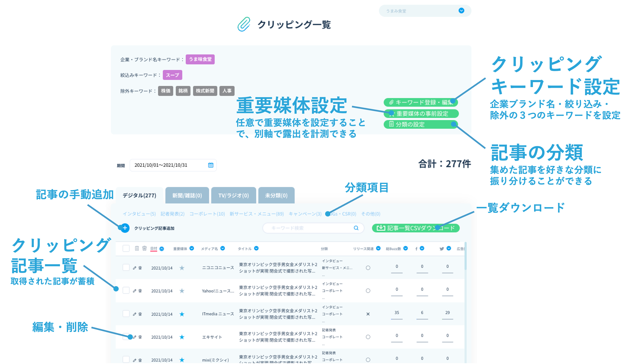636x364 pixels.
Task: Click the document icon in table header
Action: click(137, 248)
